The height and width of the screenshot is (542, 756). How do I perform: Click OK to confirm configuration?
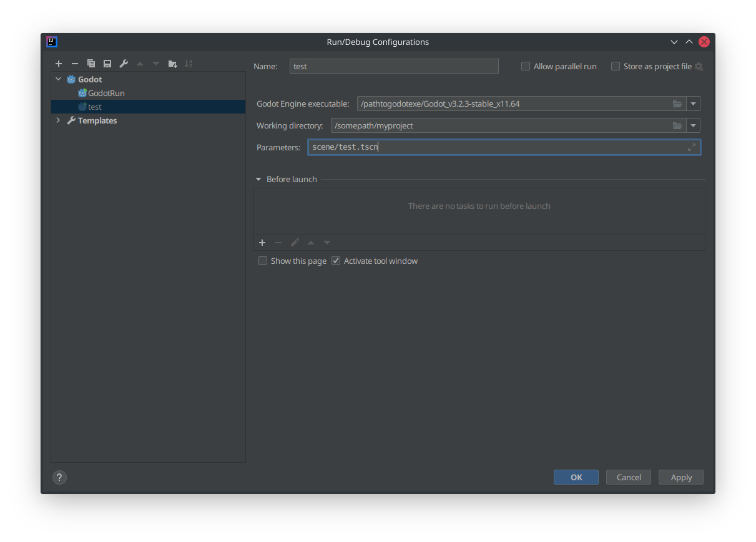point(576,477)
